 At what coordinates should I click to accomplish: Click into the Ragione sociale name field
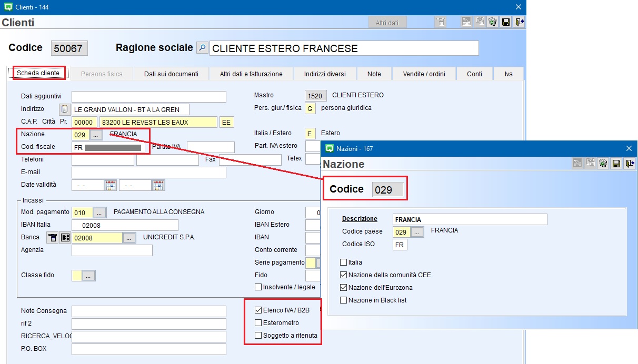point(344,48)
